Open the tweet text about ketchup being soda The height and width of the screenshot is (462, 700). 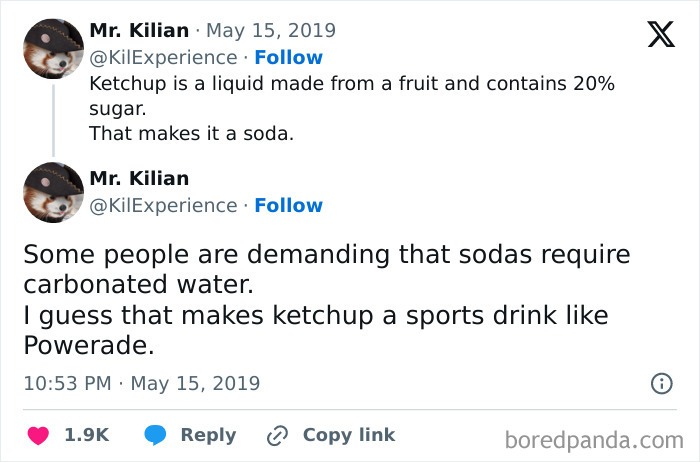350,108
